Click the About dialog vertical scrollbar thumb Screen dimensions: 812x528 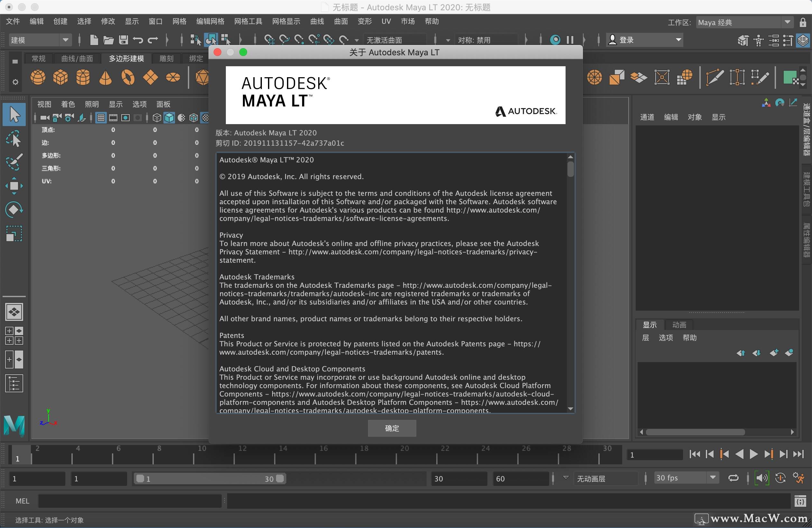tap(570, 169)
